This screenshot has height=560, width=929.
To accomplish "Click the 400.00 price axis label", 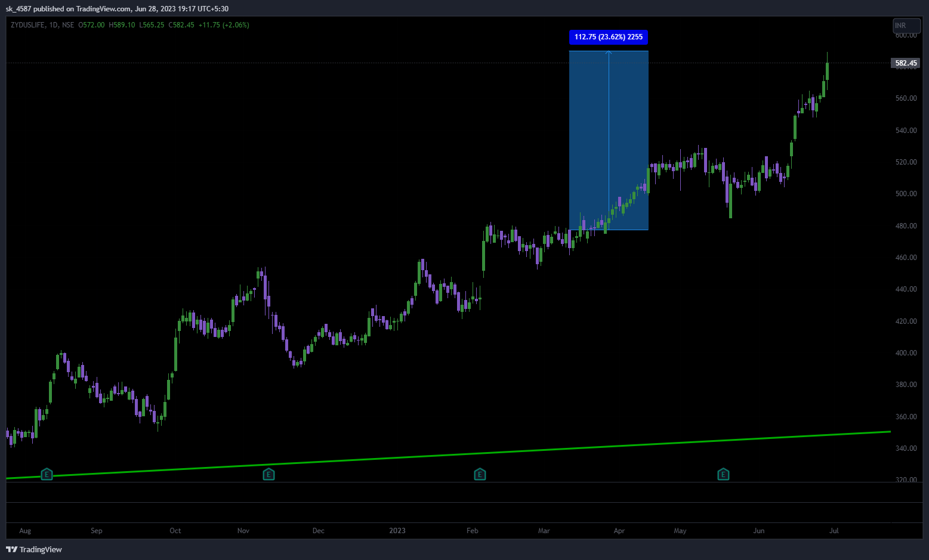I will 906,353.
